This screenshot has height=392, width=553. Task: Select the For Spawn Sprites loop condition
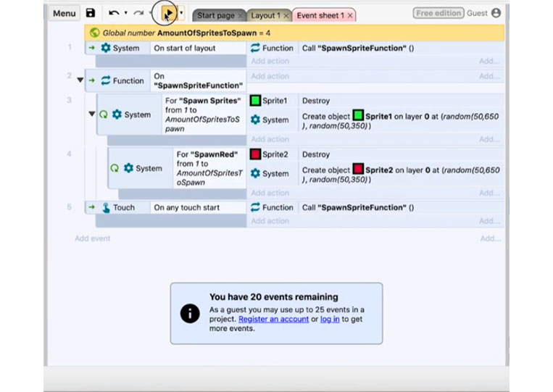pos(203,114)
